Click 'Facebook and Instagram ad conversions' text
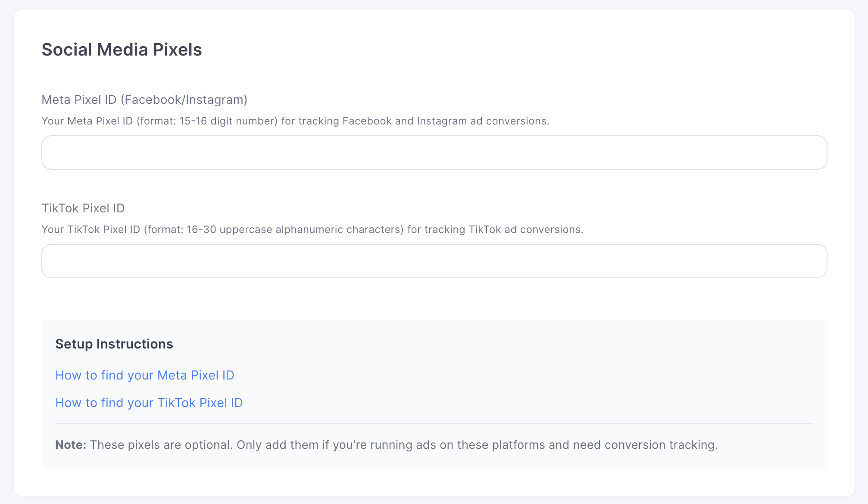 (x=445, y=121)
